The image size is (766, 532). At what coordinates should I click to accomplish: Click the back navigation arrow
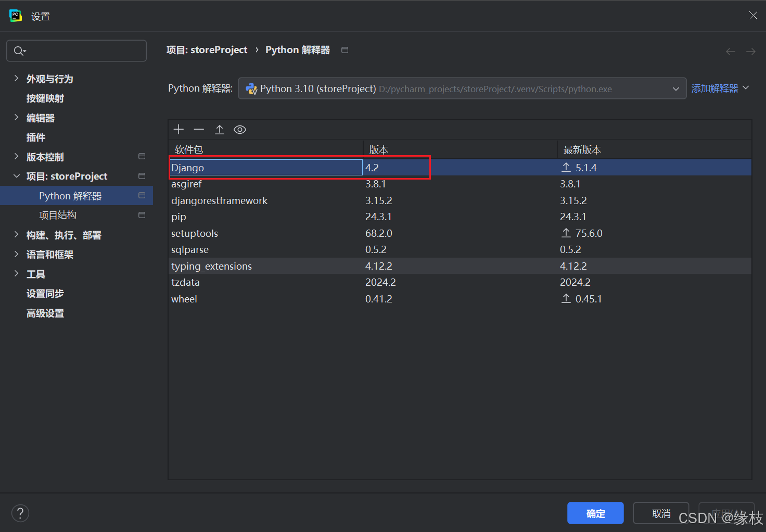[730, 51]
